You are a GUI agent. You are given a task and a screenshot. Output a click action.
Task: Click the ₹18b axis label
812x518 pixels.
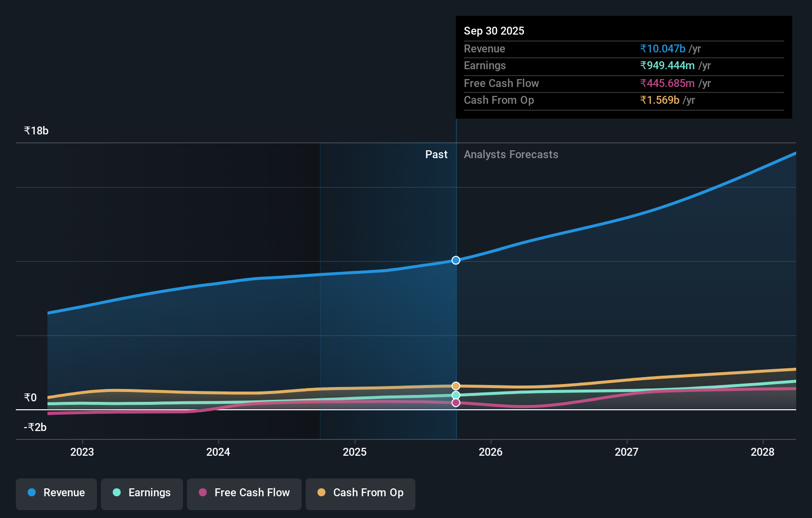[36, 130]
